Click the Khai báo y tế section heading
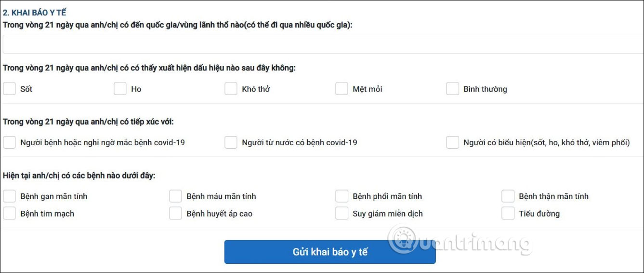644x273 pixels. click(35, 13)
